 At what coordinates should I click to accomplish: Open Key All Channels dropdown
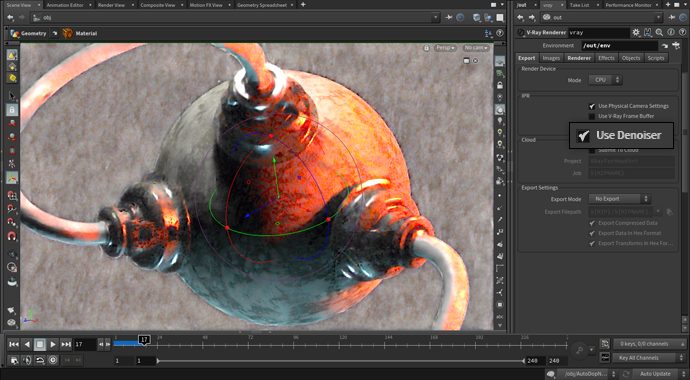tap(649, 358)
